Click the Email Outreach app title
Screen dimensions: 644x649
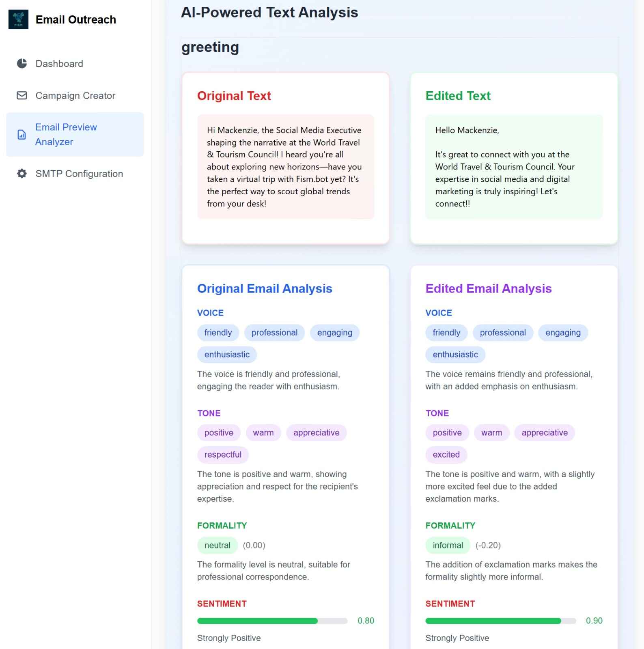coord(76,19)
